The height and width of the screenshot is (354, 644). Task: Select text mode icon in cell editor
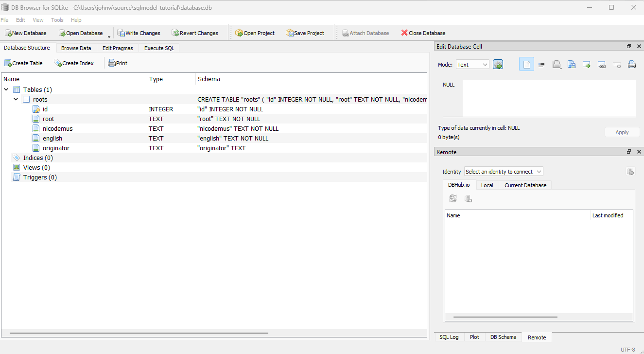point(526,64)
